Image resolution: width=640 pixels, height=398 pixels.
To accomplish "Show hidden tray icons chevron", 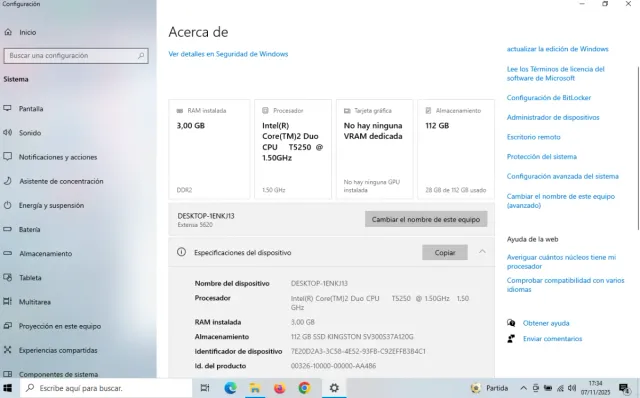I will pos(523,388).
